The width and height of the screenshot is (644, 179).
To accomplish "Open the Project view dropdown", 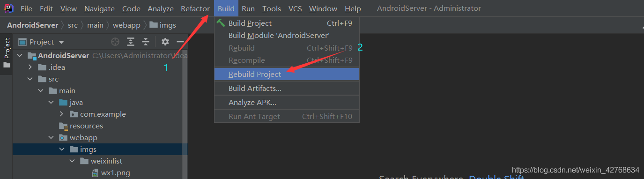I will click(x=41, y=42).
